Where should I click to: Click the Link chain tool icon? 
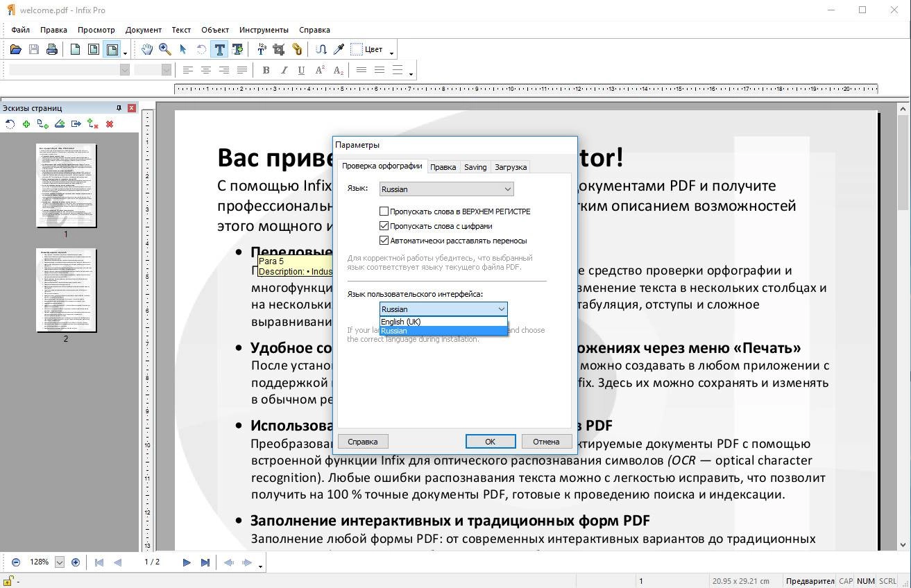pyautogui.click(x=297, y=49)
